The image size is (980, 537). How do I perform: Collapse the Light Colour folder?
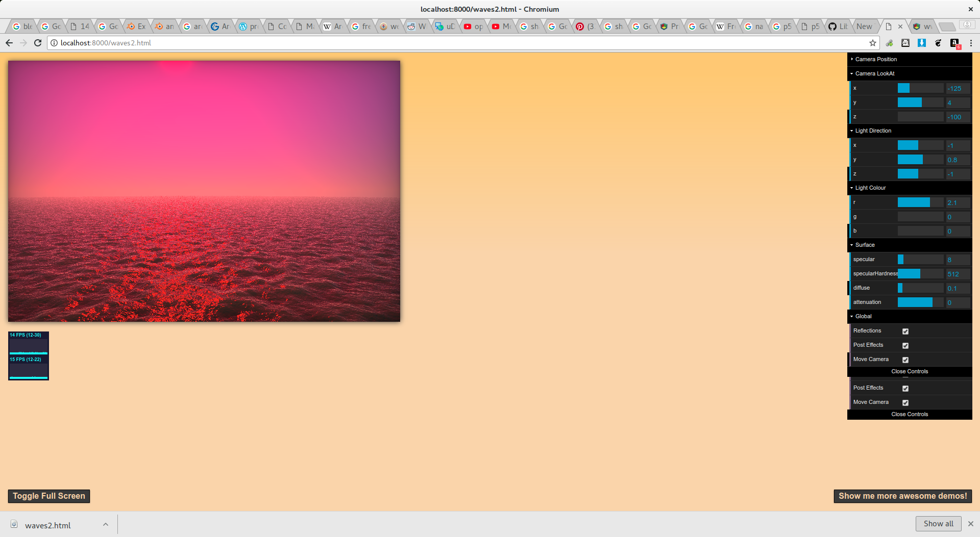910,188
